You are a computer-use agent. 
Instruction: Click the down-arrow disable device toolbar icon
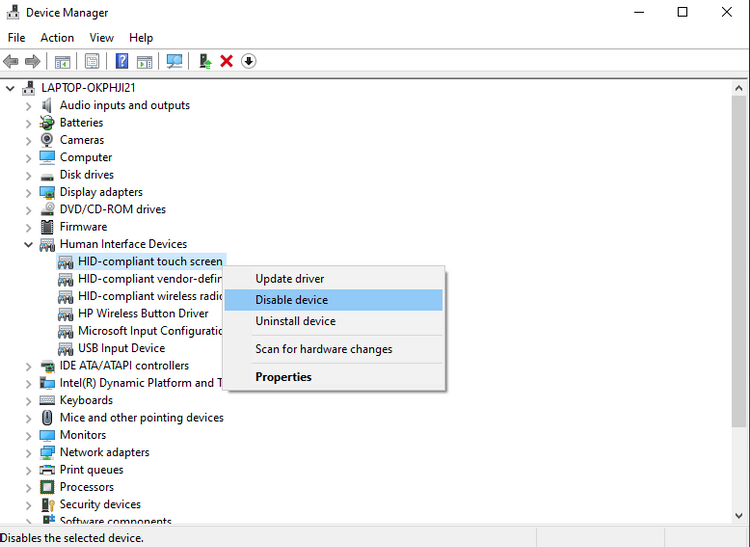click(249, 61)
